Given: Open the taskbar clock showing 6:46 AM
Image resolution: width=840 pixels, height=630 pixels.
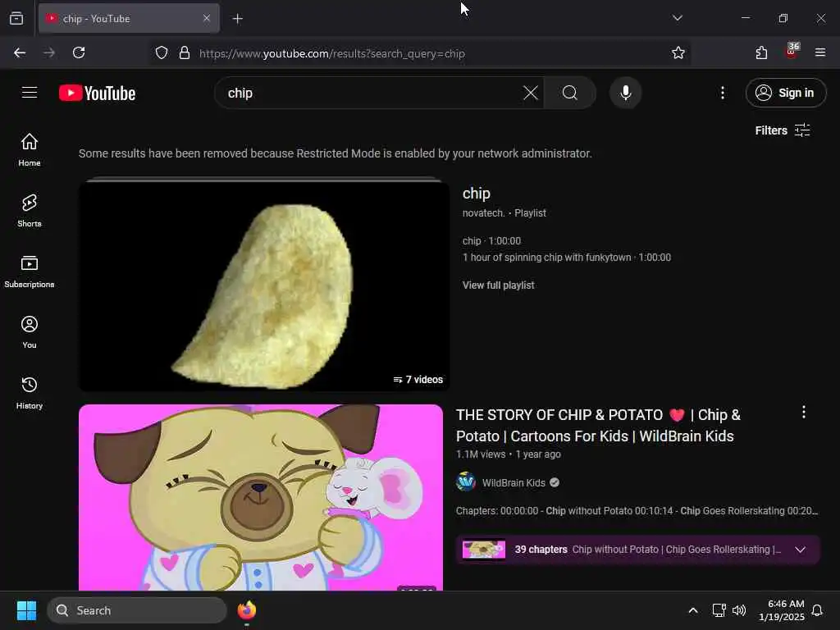Looking at the screenshot, I should pyautogui.click(x=782, y=610).
